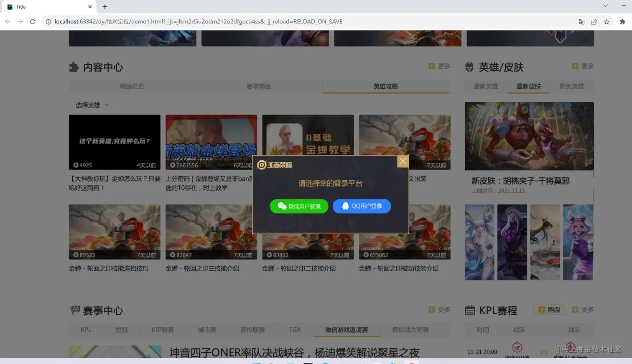The width and height of the screenshot is (632, 364).
Task: Select the 周免英雄 tab
Action: tap(572, 87)
